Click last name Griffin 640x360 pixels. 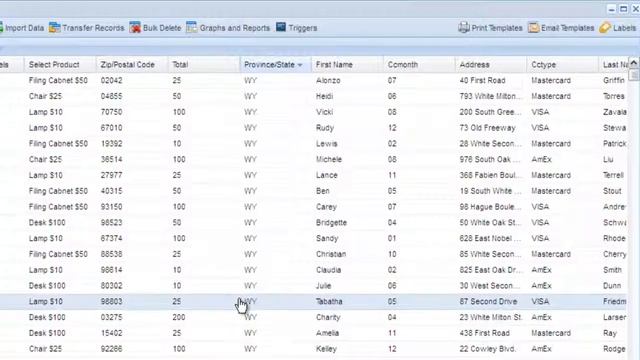(614, 80)
